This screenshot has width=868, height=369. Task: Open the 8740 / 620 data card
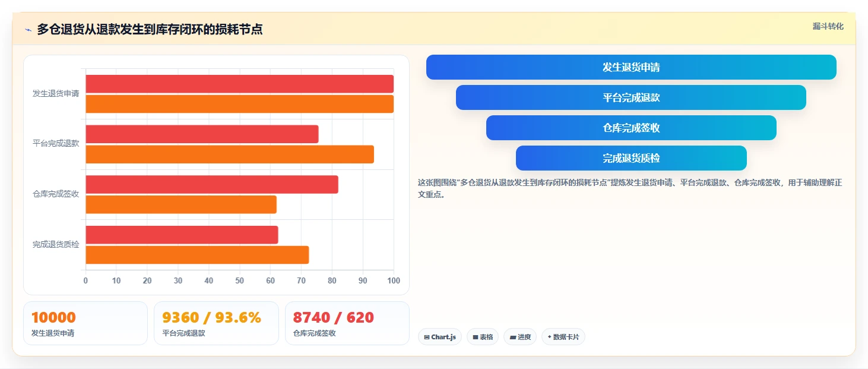347,323
